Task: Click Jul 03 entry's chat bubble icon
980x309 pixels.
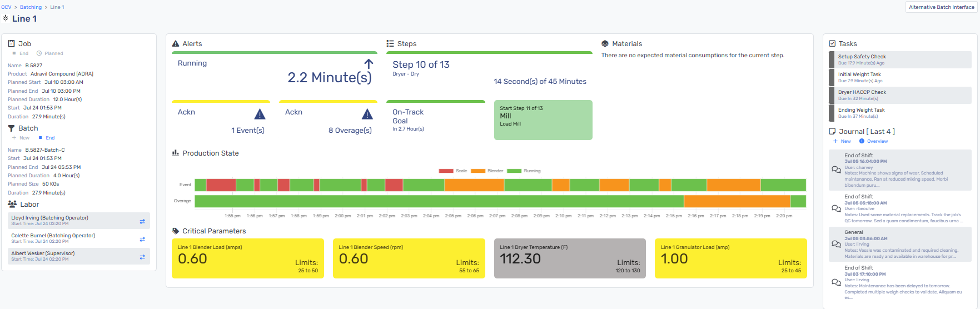Action: point(836,282)
